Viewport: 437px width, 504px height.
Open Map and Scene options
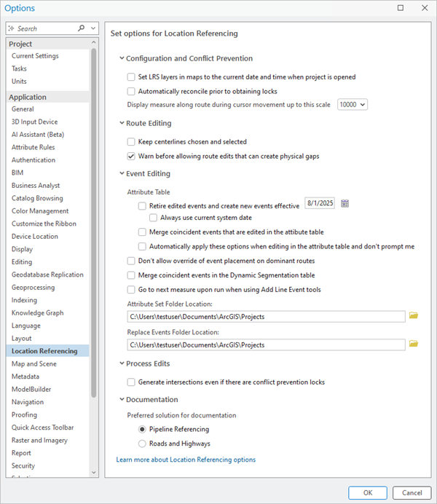click(34, 364)
